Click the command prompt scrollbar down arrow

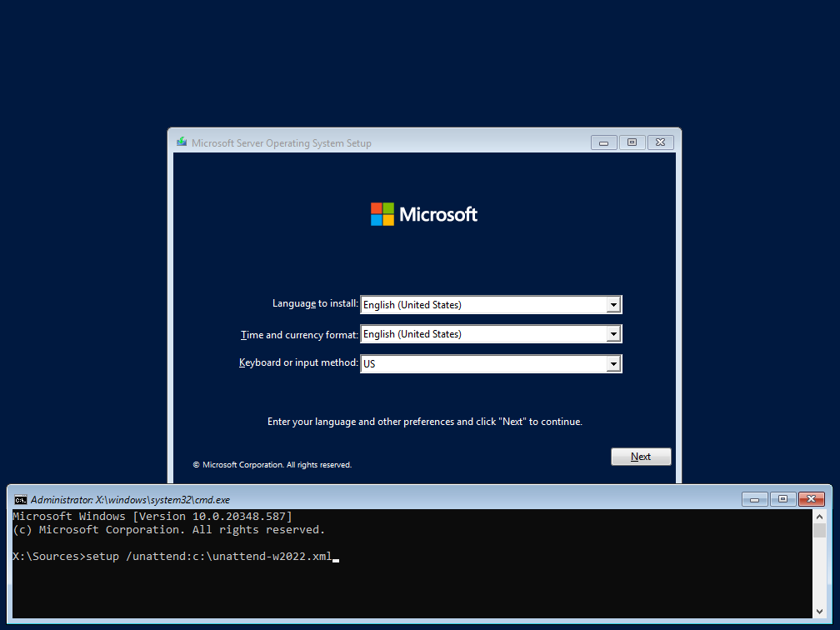click(819, 612)
